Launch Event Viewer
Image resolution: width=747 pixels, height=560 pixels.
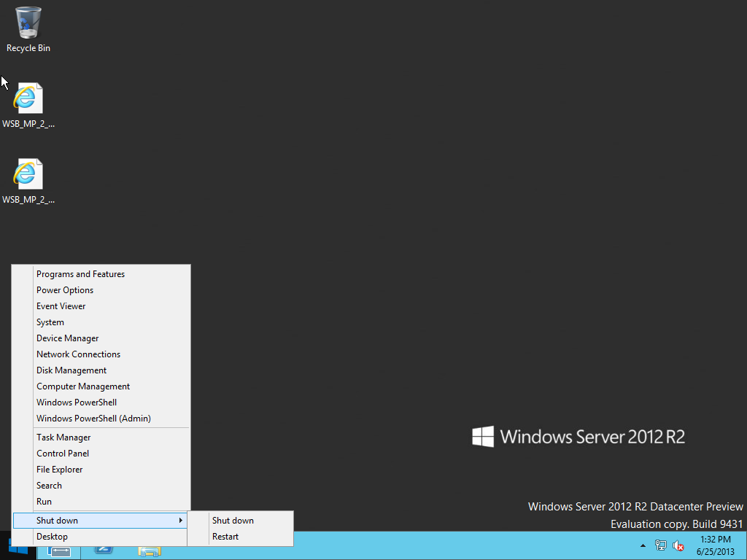(101, 306)
